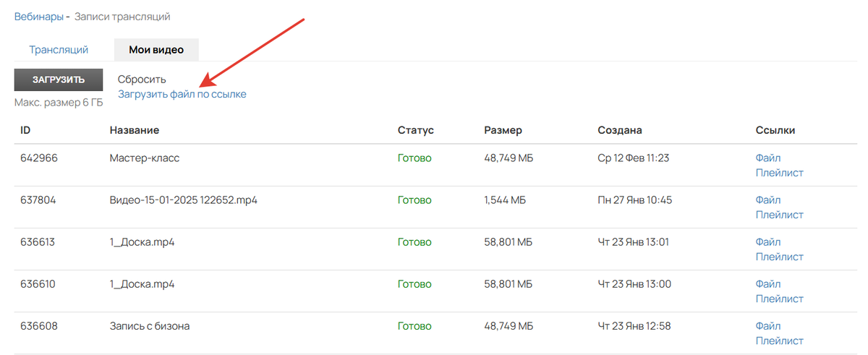Open Плейлист link for video ID 636610

[x=779, y=299]
